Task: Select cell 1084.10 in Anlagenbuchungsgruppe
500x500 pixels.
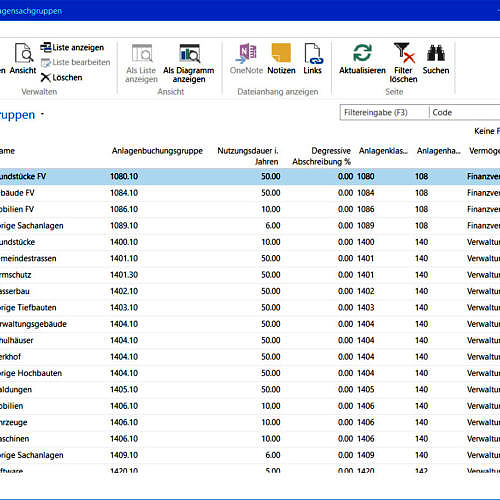Action: click(124, 193)
